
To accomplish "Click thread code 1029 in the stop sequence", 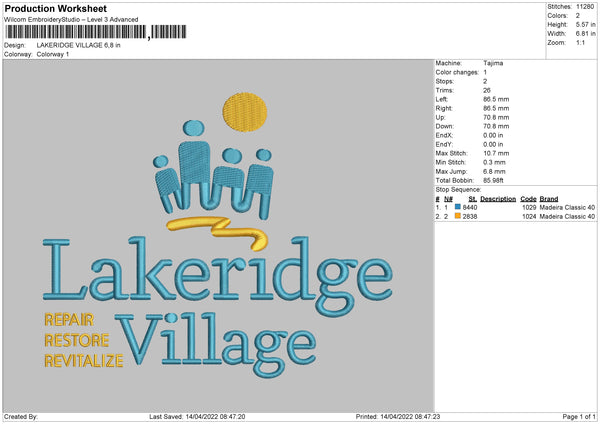I will pyautogui.click(x=529, y=207).
